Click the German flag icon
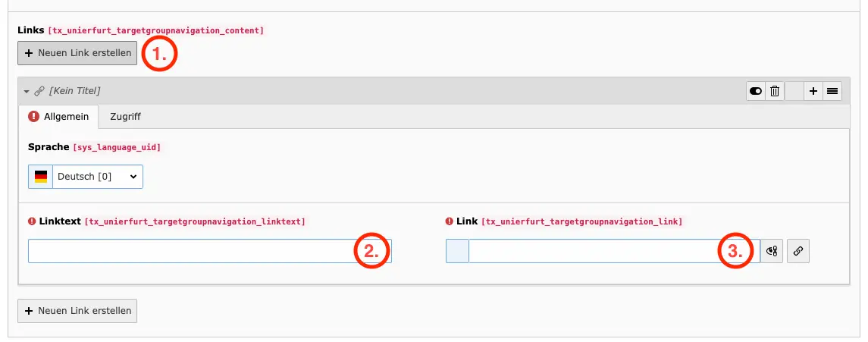 point(41,177)
